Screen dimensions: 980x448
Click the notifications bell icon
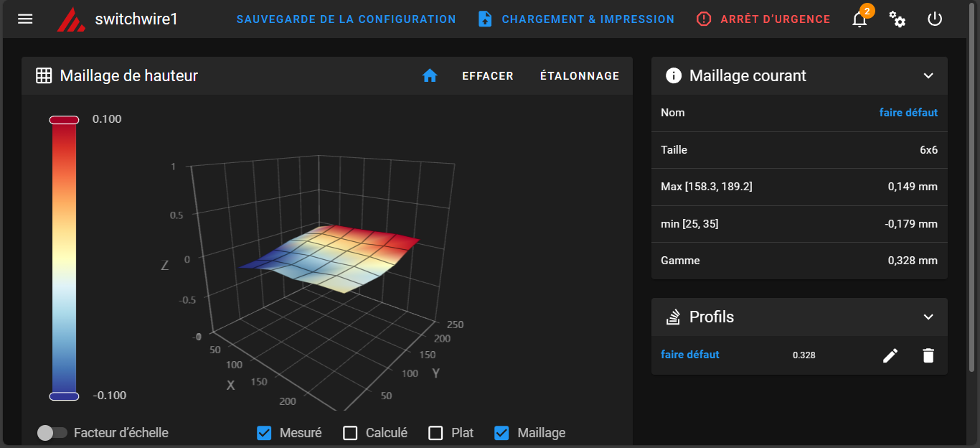pos(859,19)
